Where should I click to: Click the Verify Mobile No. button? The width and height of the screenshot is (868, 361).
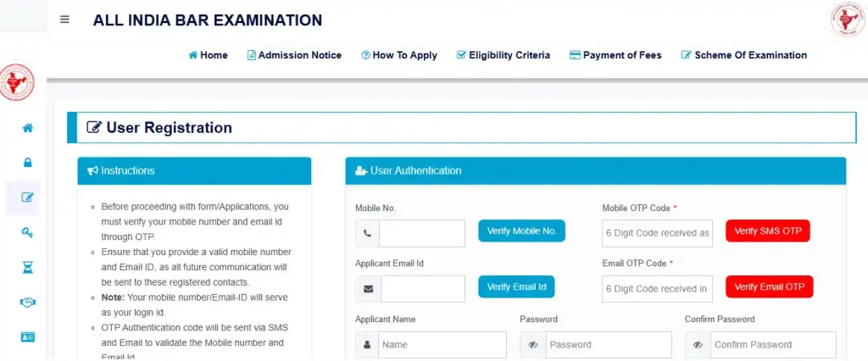coord(521,231)
